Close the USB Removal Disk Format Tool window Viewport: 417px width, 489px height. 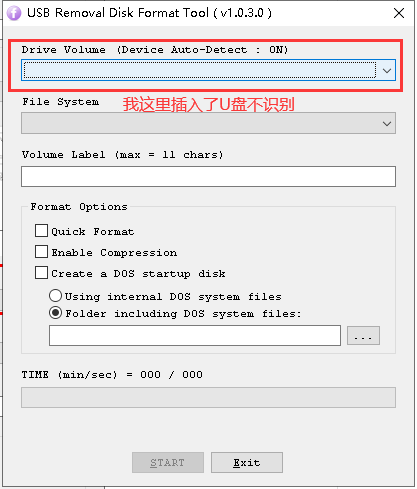click(x=399, y=13)
